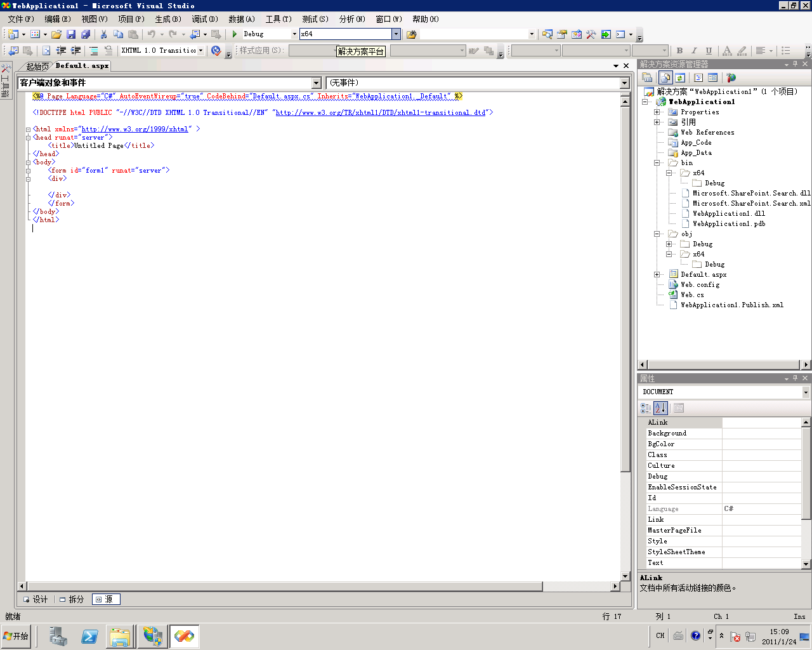Open the XHTML 1.0 Transitional schema dropdown
The height and width of the screenshot is (650, 812).
point(201,51)
